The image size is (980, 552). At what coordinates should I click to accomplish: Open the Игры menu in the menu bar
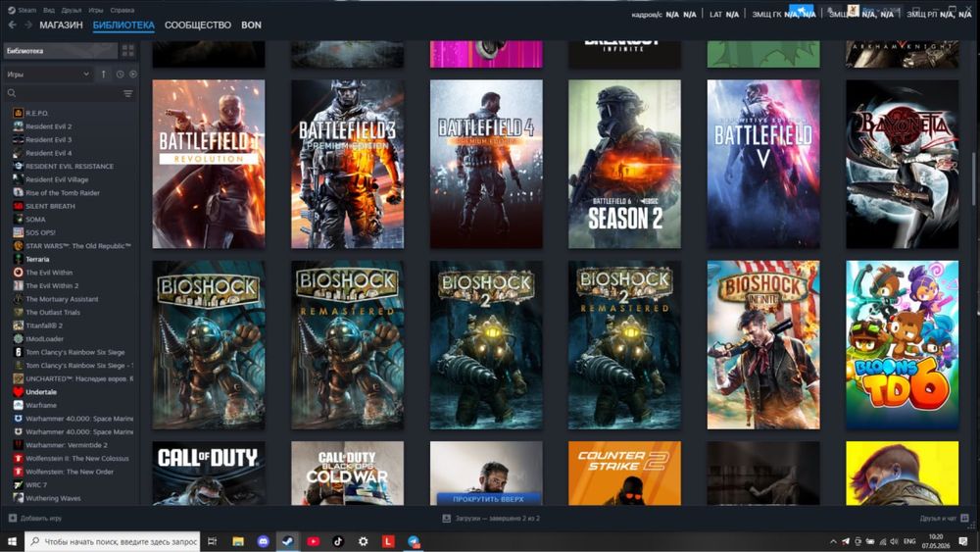click(96, 10)
